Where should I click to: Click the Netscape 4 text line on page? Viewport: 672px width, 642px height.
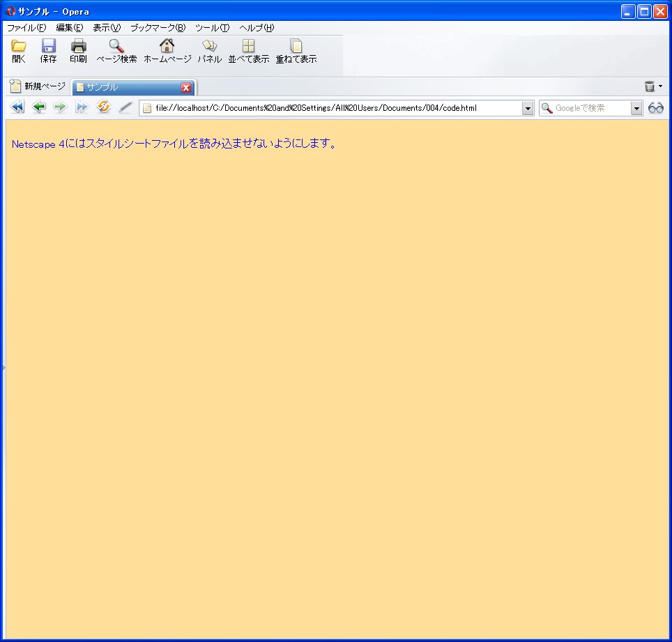[174, 144]
